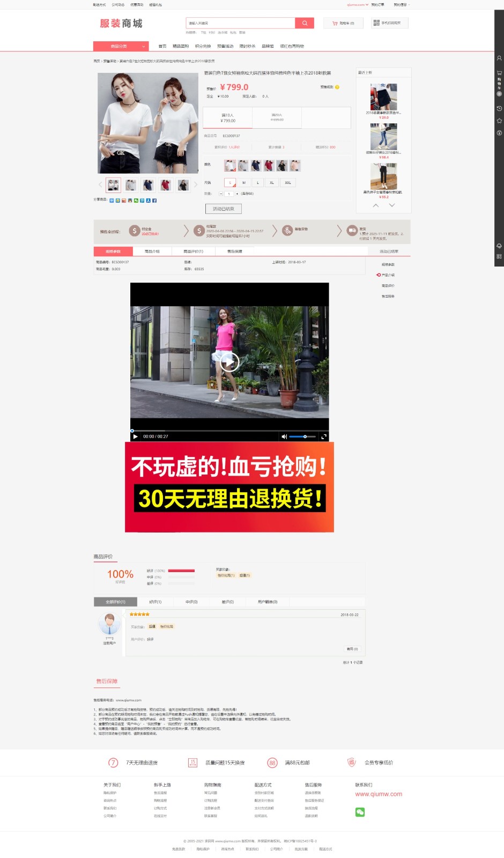Select the grey shirt thumbnail under main image
Image resolution: width=504 pixels, height=858 pixels.
coord(131,185)
